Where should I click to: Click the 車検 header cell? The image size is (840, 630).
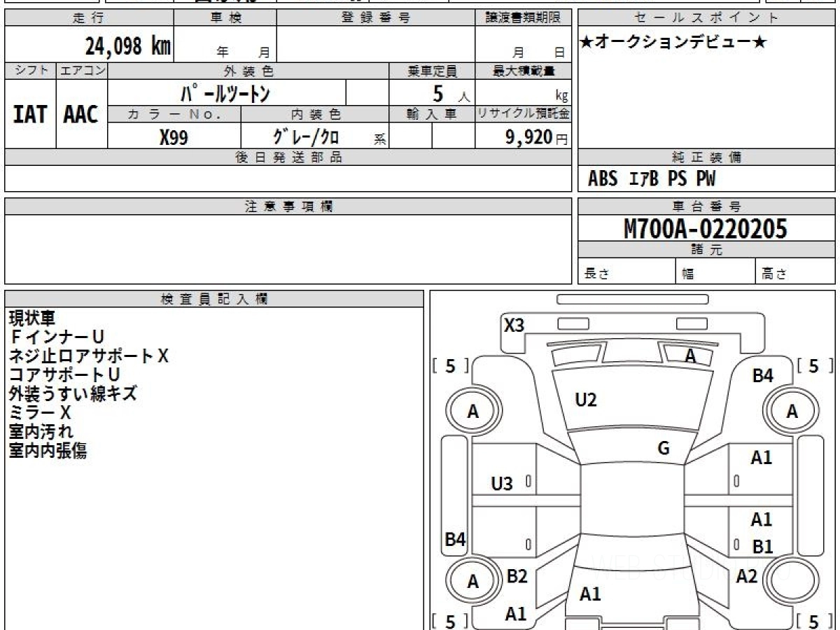(x=225, y=18)
